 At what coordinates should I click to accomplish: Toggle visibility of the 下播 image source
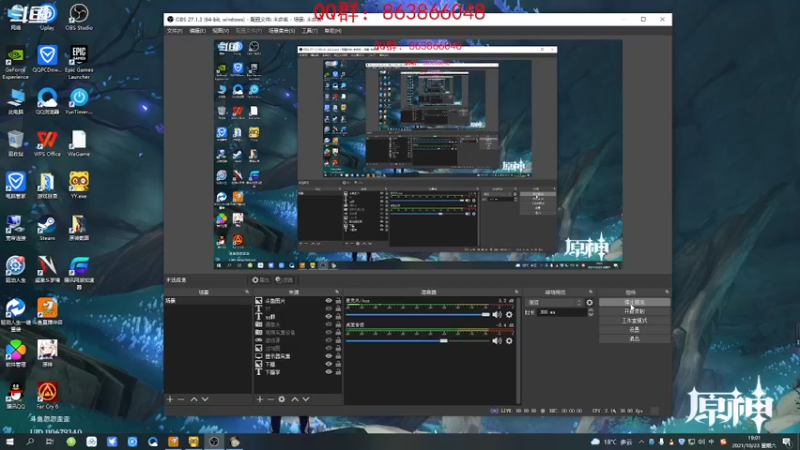pos(329,364)
